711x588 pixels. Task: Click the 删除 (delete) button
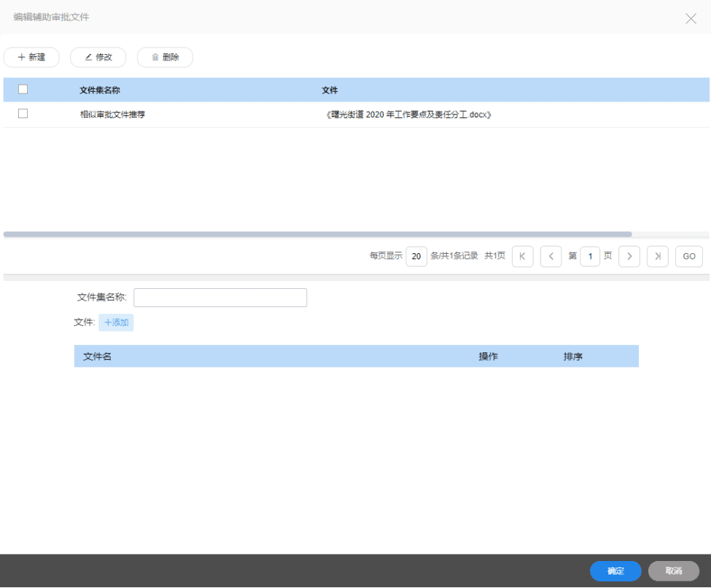point(165,57)
